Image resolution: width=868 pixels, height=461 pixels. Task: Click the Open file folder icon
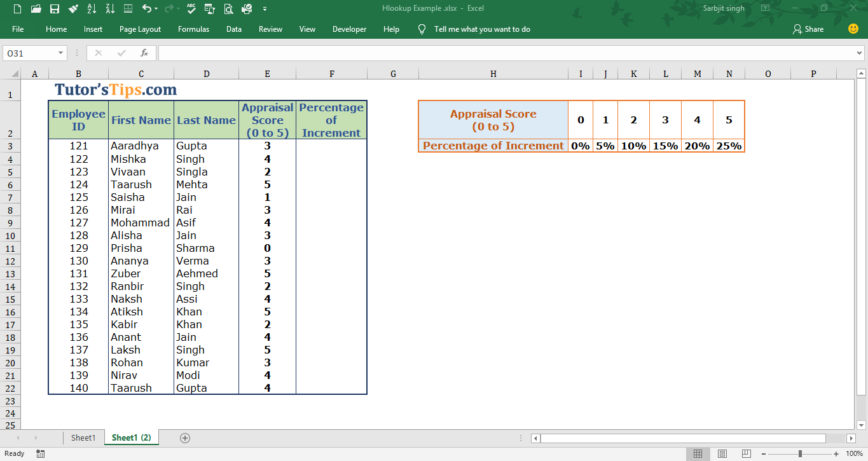click(36, 9)
